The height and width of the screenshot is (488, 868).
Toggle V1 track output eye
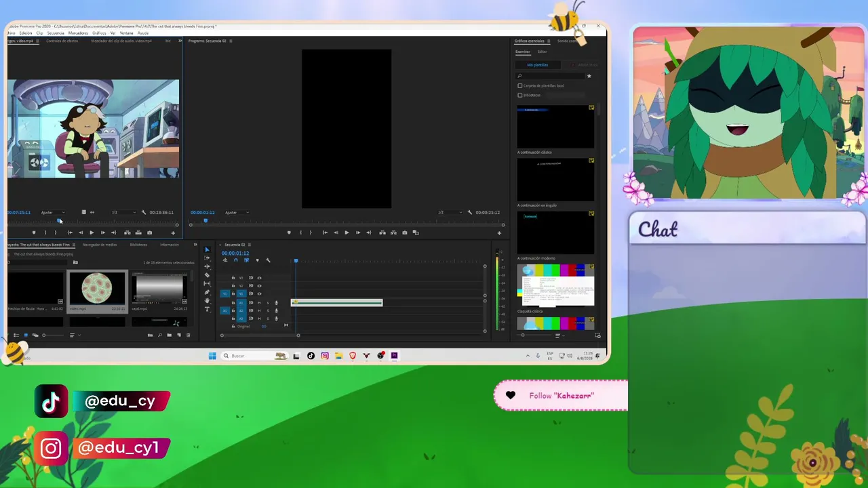click(259, 293)
